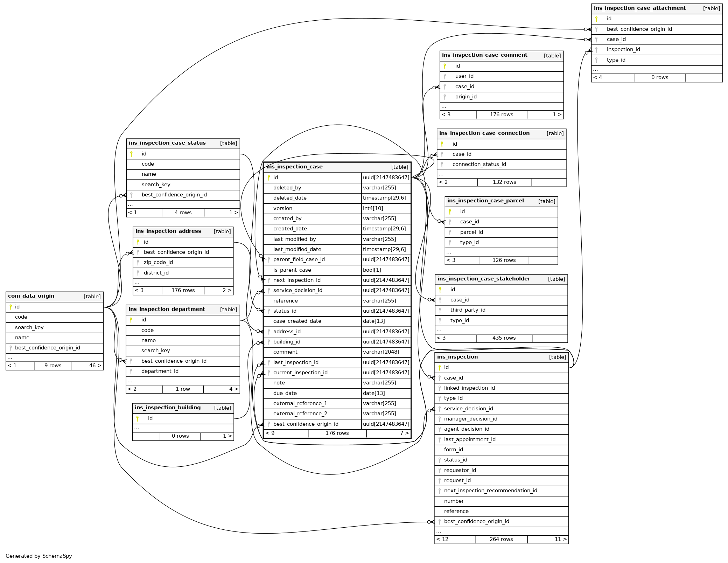Click foreign key icon beside parent_field_case_id
Viewport: 728px width, 563px height.
coord(268,260)
